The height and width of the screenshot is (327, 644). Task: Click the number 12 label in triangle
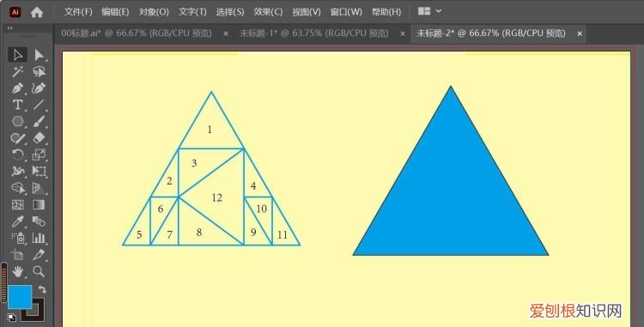click(217, 198)
